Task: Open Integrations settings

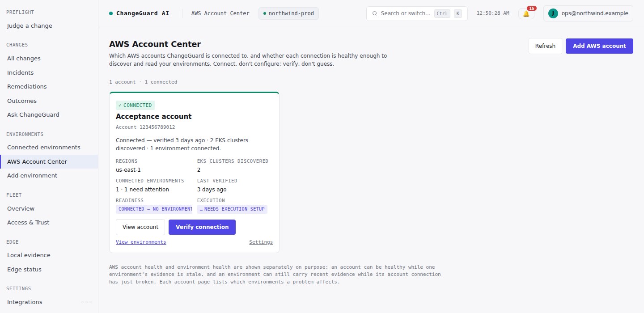Action: point(49,302)
